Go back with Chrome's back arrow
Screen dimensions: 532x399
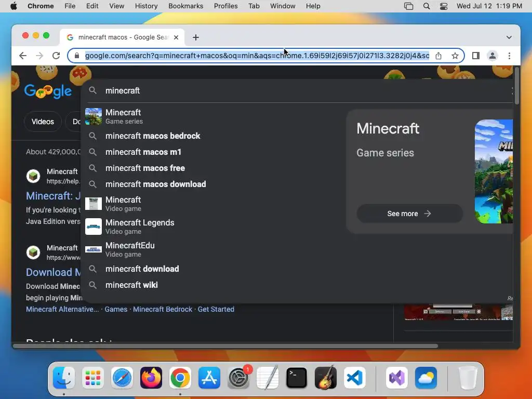coord(23,56)
